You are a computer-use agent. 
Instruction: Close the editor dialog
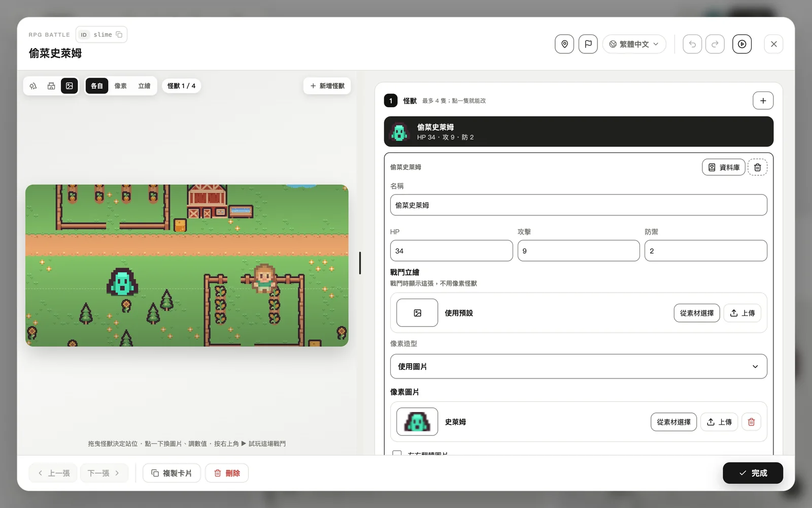(773, 44)
